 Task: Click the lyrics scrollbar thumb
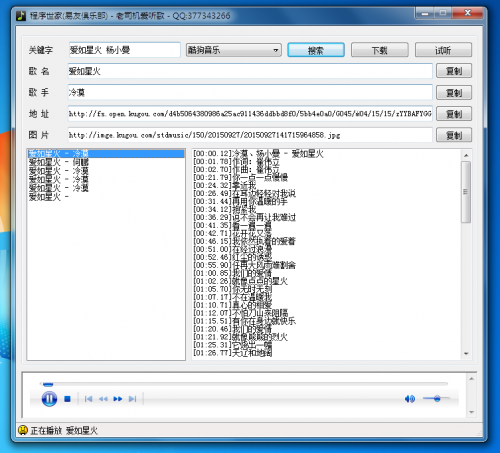coord(466,192)
